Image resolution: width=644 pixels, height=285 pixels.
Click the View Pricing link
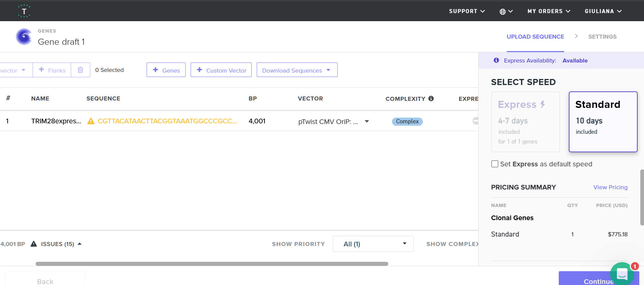[x=610, y=187]
